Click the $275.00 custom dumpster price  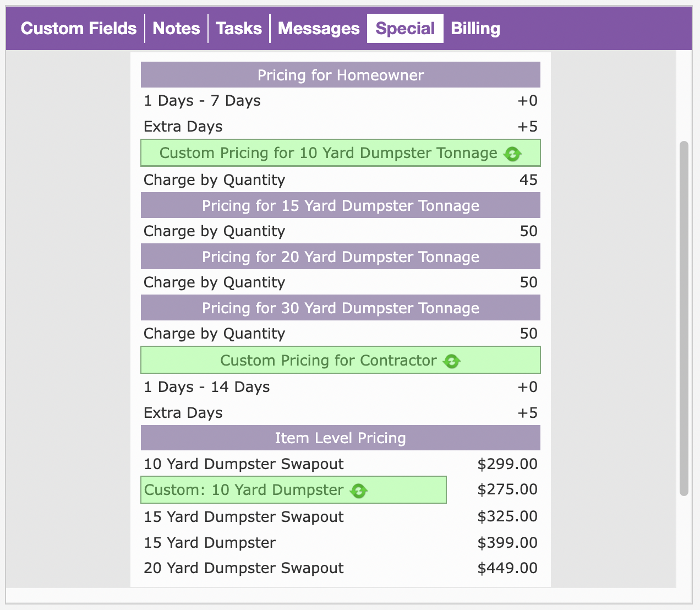pyautogui.click(x=507, y=489)
